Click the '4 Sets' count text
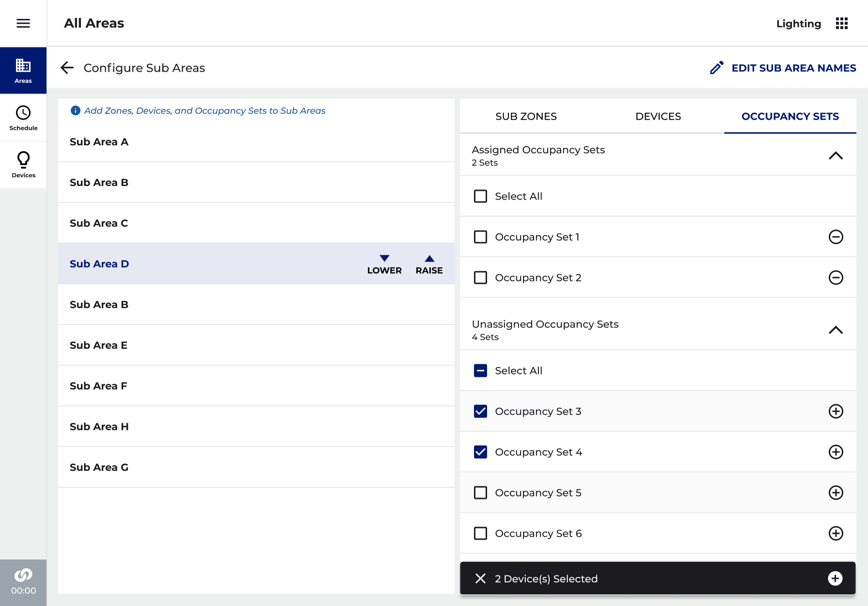The width and height of the screenshot is (868, 606). [485, 337]
